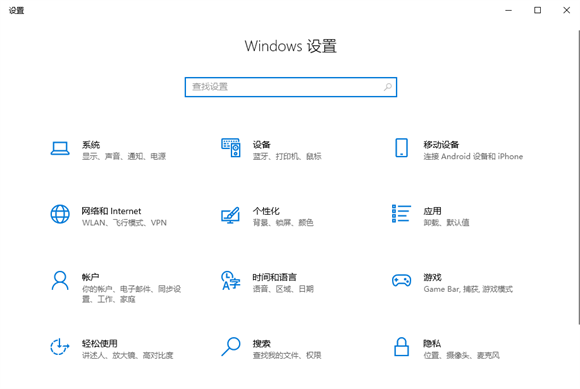Click the magnifier icon in search box

387,87
